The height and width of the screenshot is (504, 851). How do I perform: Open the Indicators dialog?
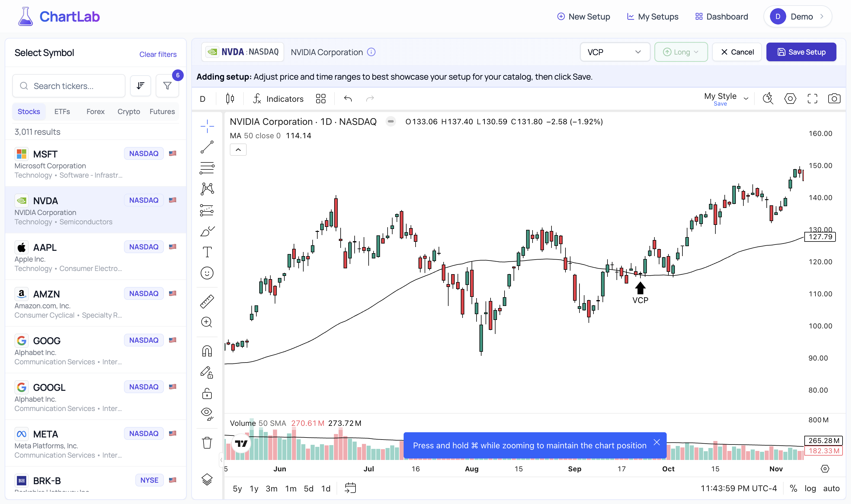tap(278, 99)
